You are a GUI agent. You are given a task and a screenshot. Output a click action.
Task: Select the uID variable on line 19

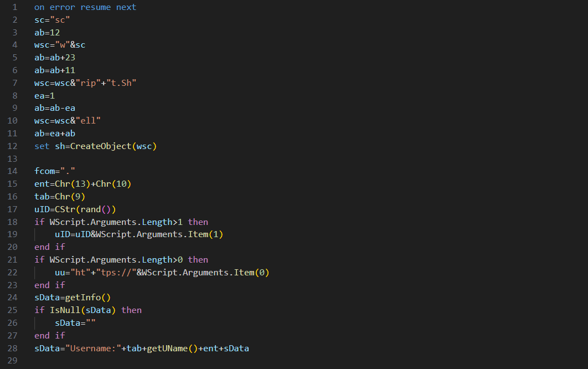tap(62, 234)
